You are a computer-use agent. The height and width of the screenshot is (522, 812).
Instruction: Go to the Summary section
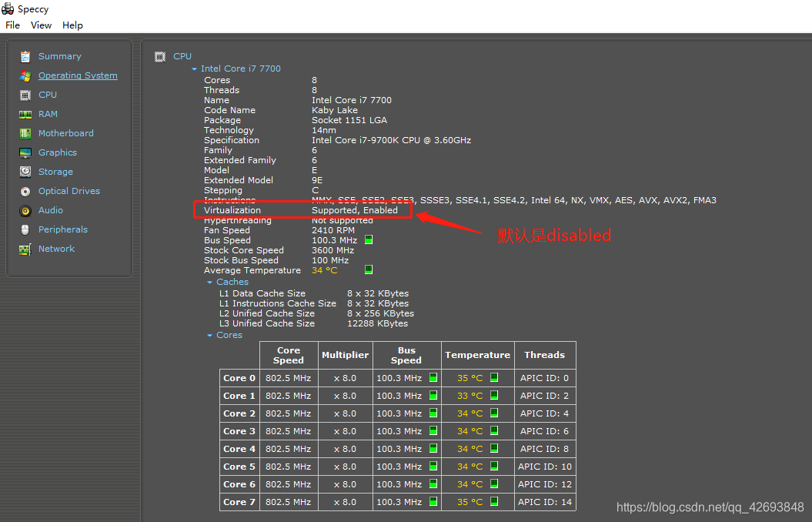pyautogui.click(x=59, y=56)
